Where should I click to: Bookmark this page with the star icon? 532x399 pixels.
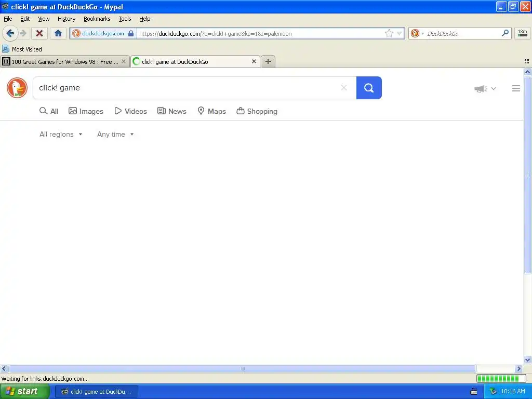click(389, 33)
